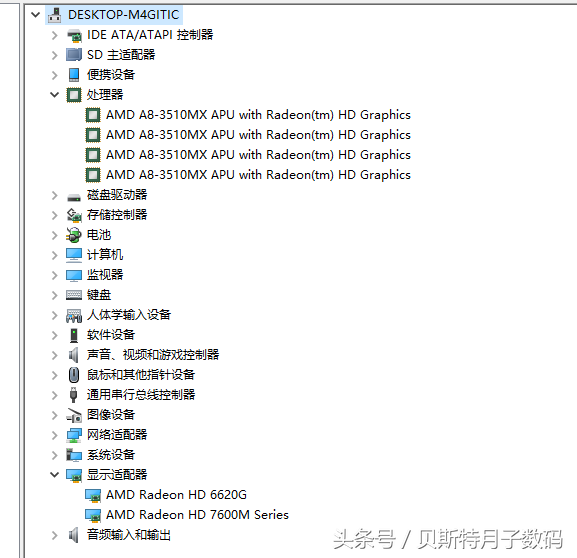577x558 pixels.
Task: Expand the 磁盘驱动器 category
Action: [x=55, y=195]
